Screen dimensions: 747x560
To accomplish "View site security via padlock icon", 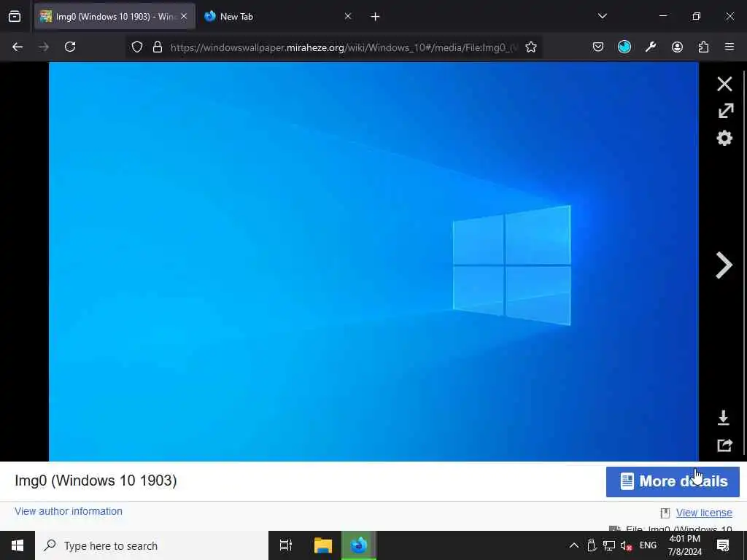I will click(x=158, y=47).
